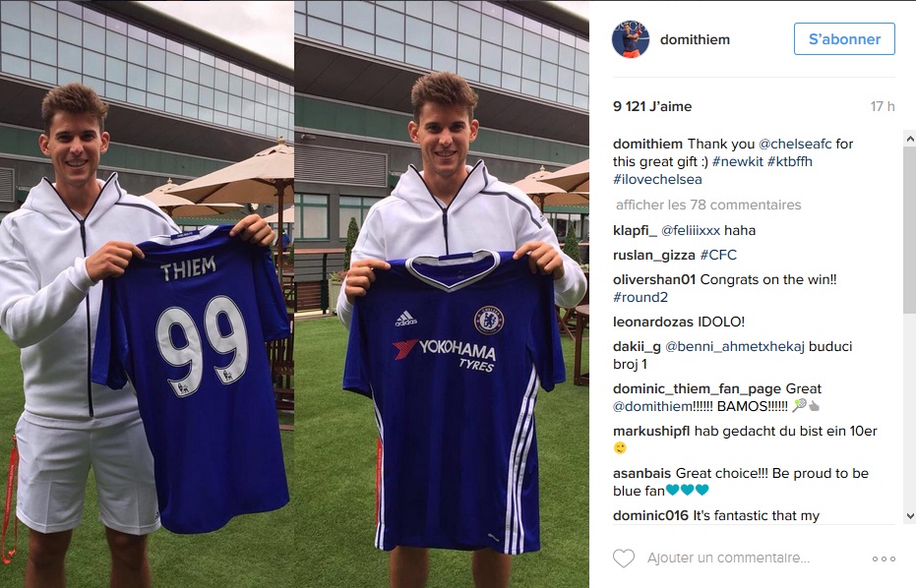
Task: Expand afficher les 78 commentaires
Action: click(708, 205)
